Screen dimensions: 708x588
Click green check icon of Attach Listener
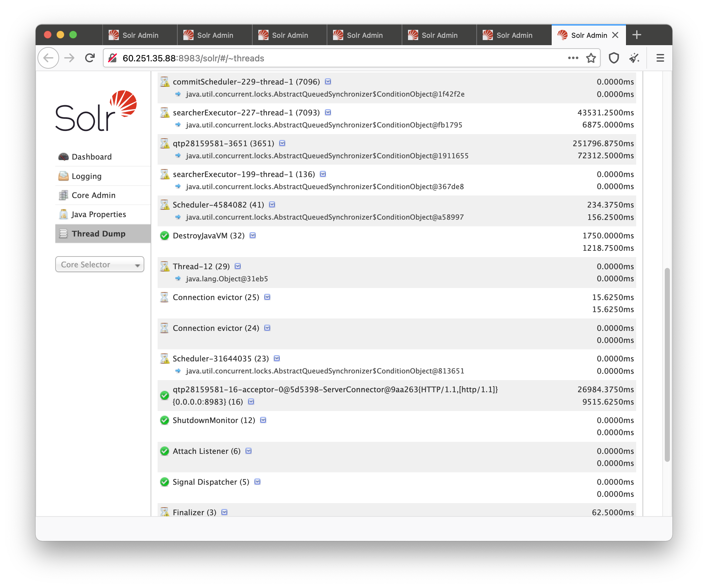(165, 451)
